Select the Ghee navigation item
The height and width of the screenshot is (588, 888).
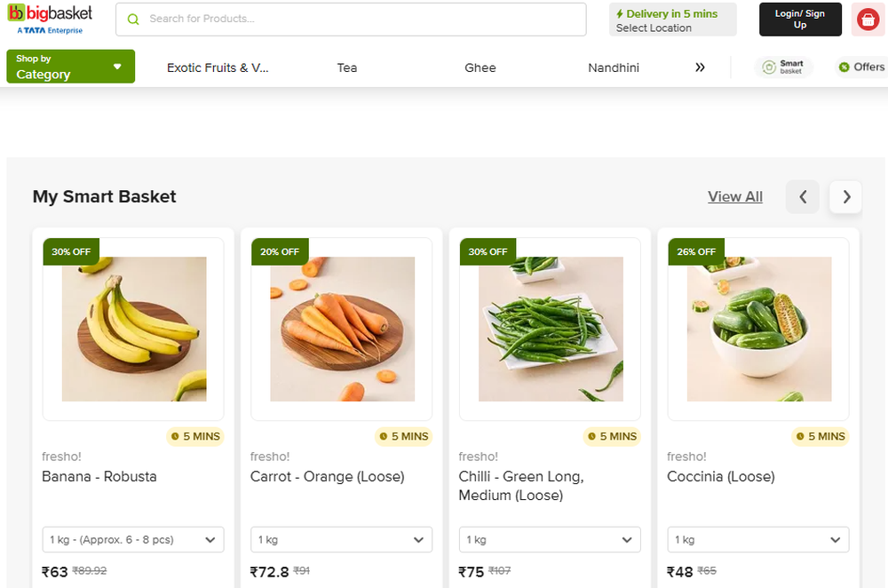pyautogui.click(x=480, y=68)
